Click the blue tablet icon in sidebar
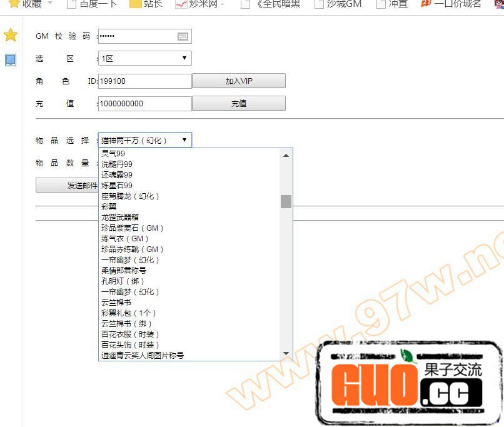504x427 pixels. [x=11, y=60]
